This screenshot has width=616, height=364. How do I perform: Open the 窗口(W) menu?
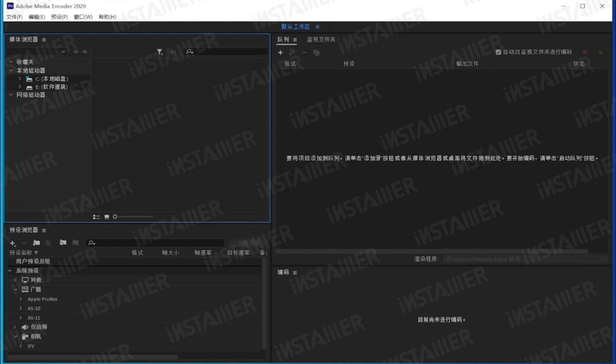[83, 17]
